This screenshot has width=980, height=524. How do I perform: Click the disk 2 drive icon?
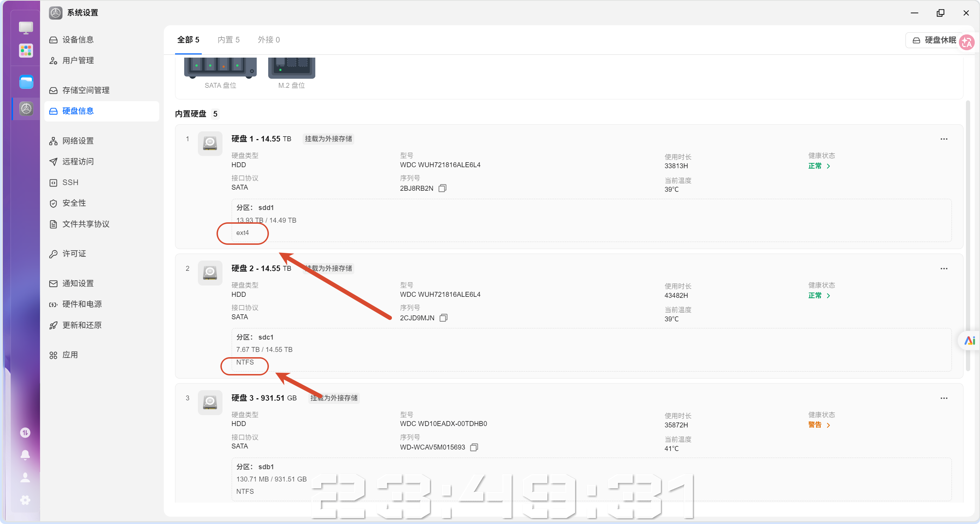(x=210, y=273)
